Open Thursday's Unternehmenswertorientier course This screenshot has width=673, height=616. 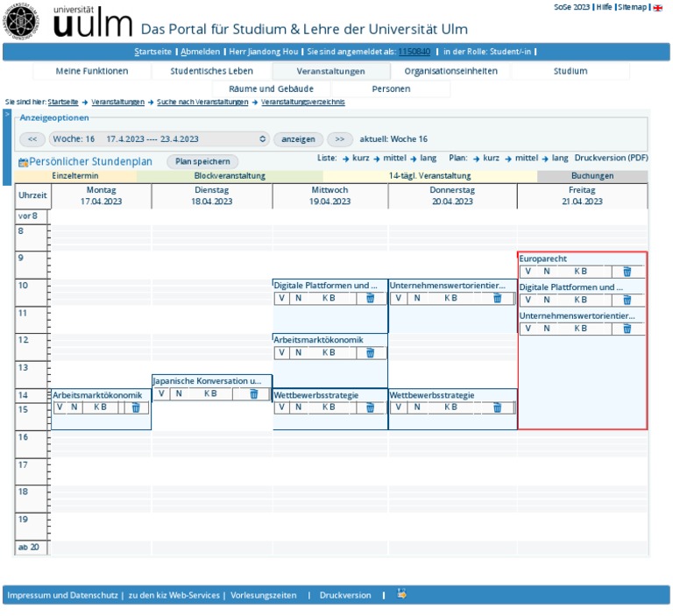(x=447, y=286)
